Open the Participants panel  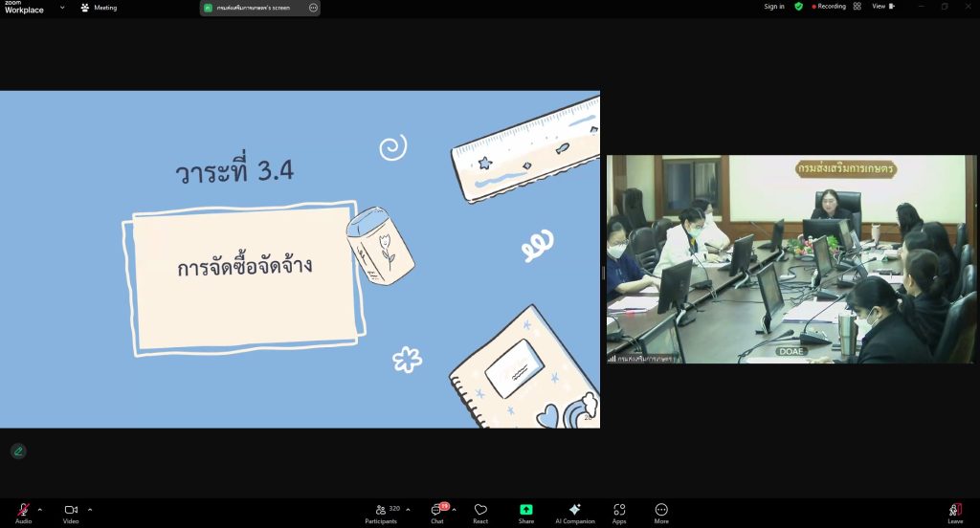pos(381,511)
